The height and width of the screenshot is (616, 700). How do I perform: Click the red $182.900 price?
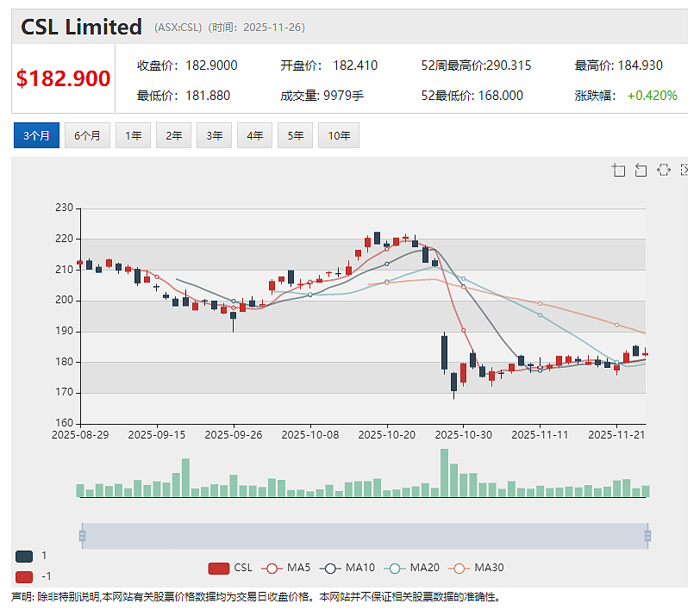[x=63, y=78]
